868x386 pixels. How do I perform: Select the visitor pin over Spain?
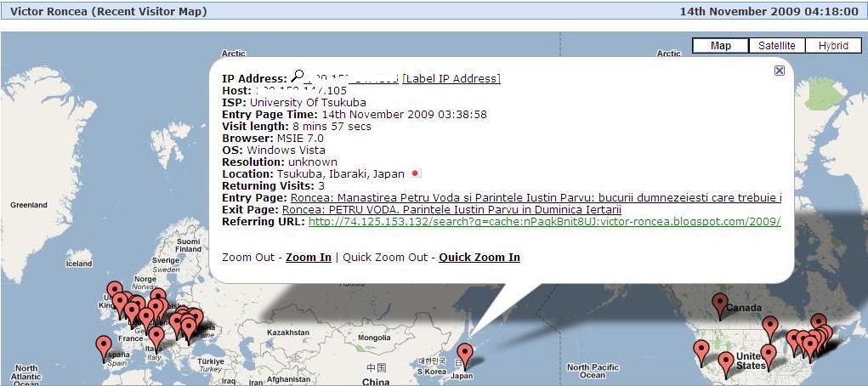pos(104,349)
